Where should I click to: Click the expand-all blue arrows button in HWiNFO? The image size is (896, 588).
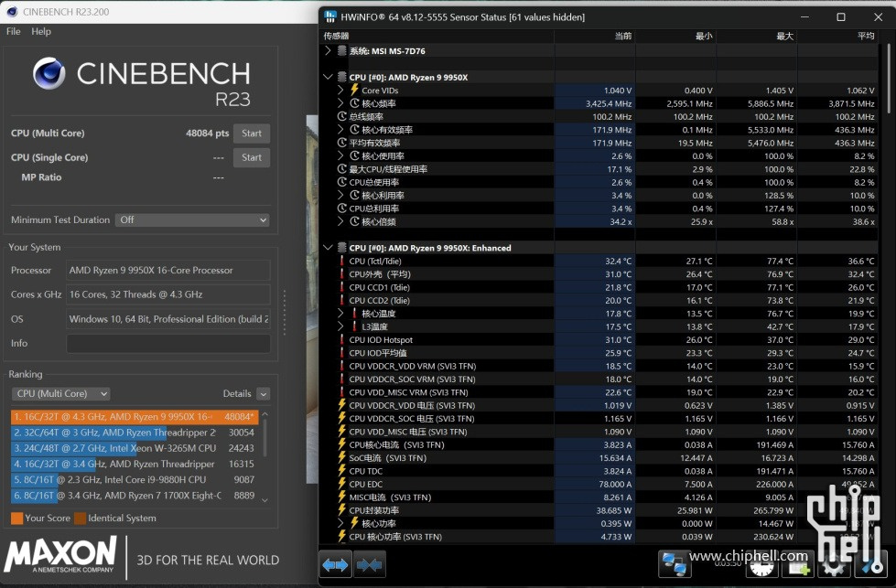click(x=336, y=565)
